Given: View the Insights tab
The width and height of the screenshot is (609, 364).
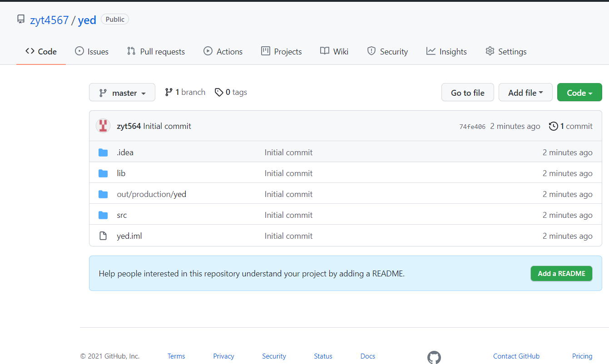Looking at the screenshot, I should coord(446,51).
